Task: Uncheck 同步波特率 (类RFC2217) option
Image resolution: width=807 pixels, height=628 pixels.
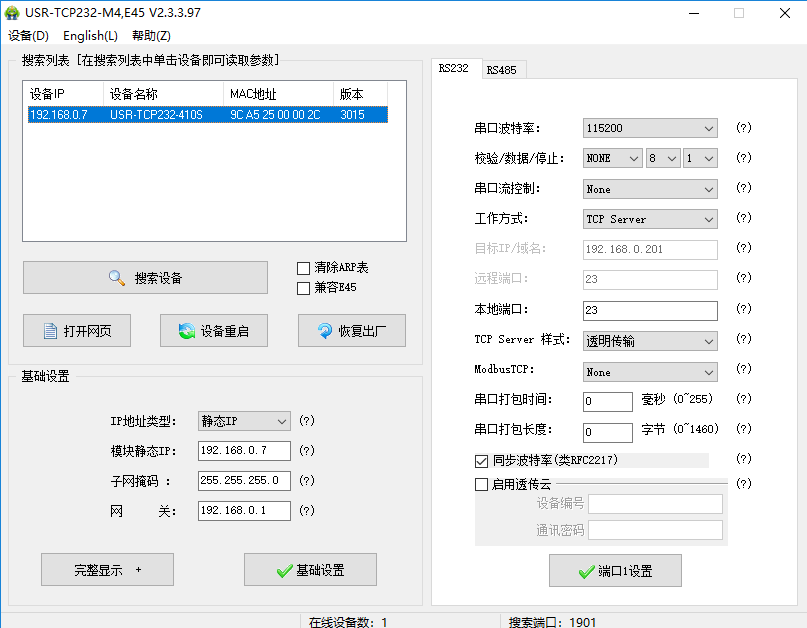Action: [481, 461]
